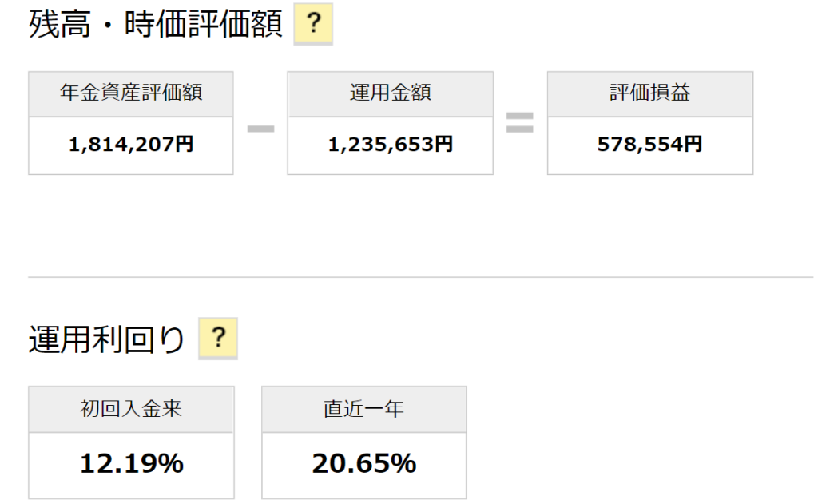Select the 直近一年 header cell
818x504 pixels.
(x=364, y=409)
